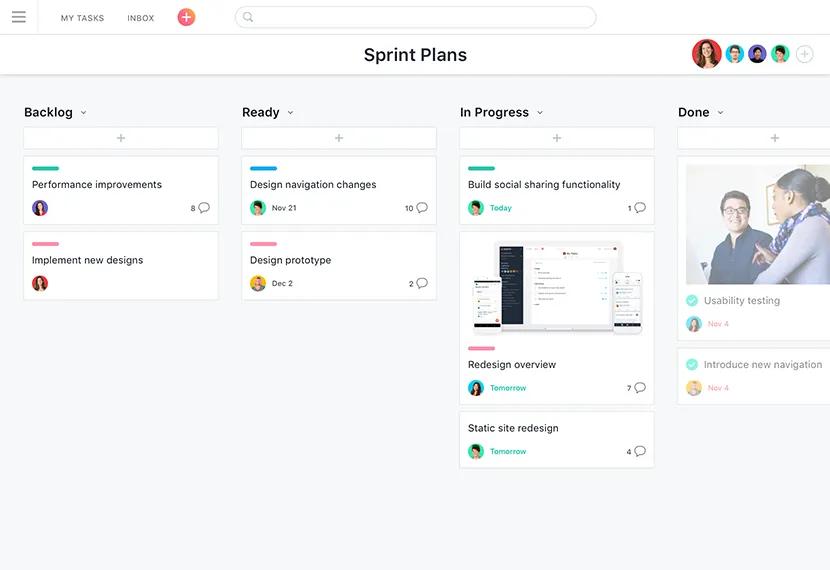Click the pink quick-add plus button
Viewport: 830px width, 570px height.
click(x=186, y=17)
